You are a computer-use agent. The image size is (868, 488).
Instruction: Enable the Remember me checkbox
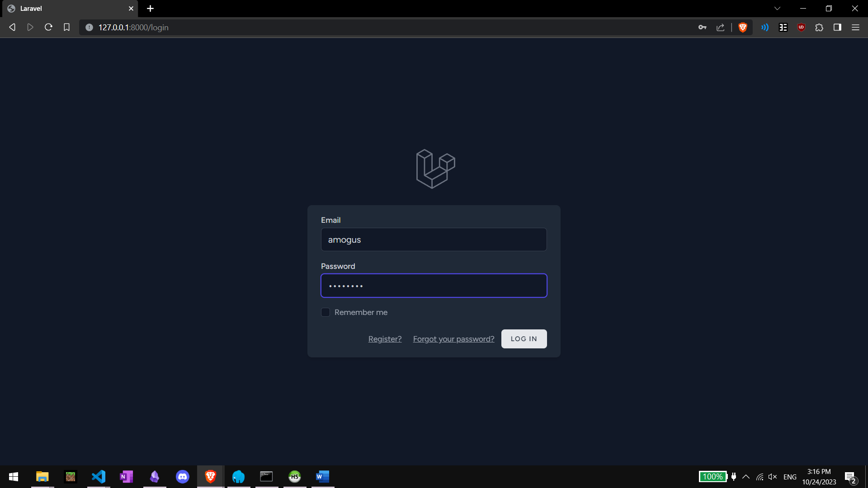pos(325,312)
